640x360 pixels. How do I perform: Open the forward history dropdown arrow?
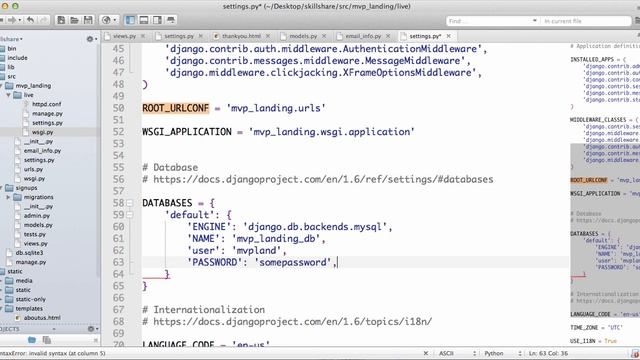[x=20, y=20]
